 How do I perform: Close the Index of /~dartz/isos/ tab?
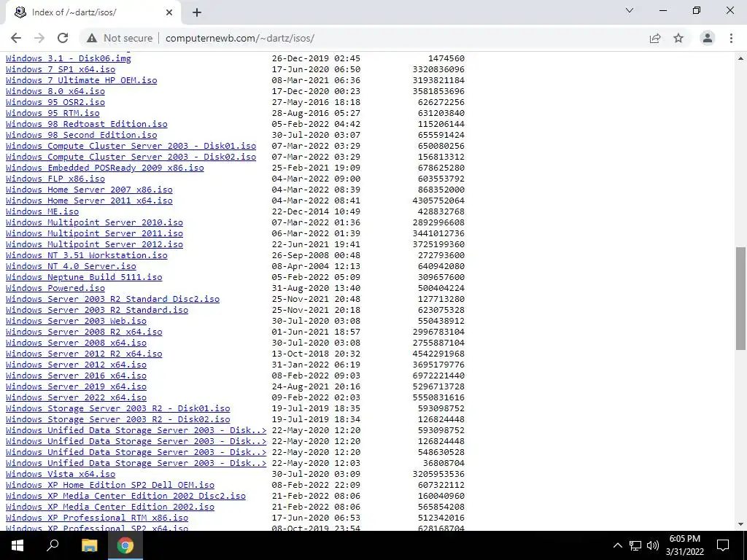tap(169, 13)
